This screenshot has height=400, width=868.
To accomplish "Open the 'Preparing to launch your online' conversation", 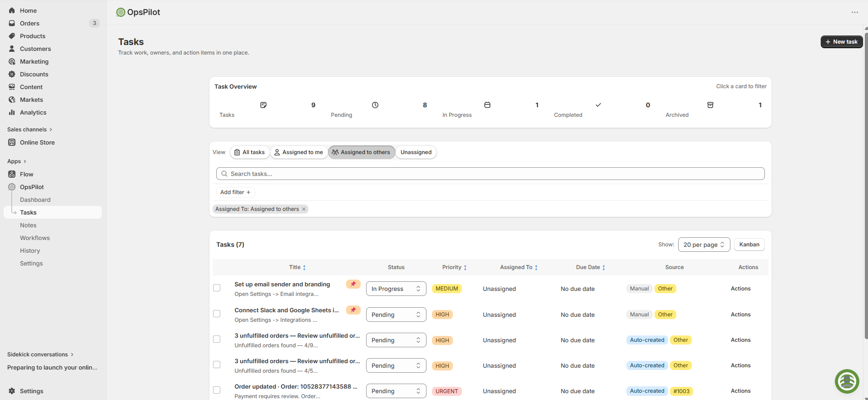I will [x=52, y=367].
